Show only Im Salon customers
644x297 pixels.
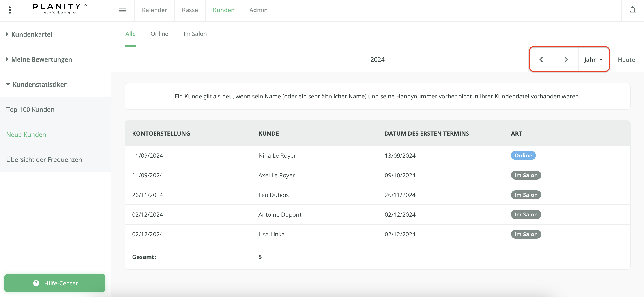click(x=195, y=34)
